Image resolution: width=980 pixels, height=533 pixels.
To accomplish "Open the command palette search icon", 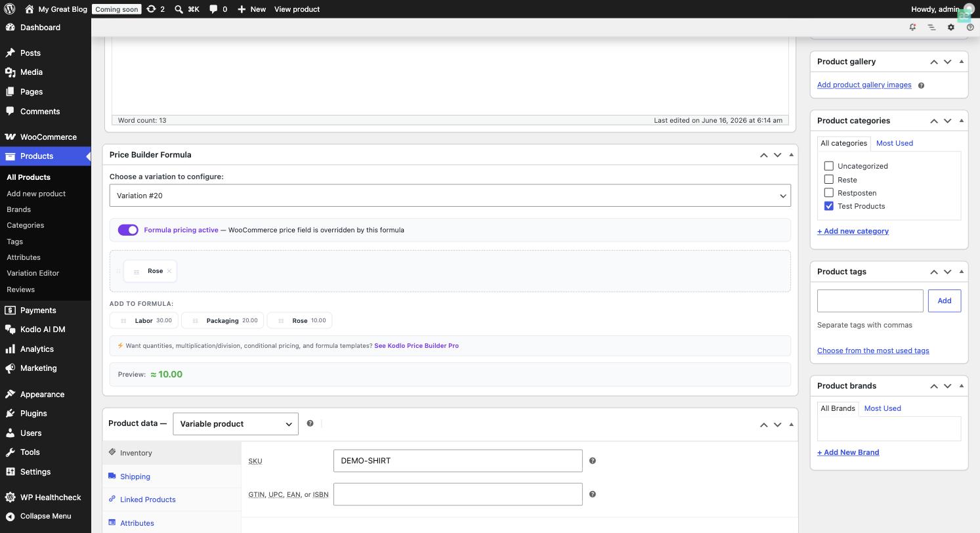I will click(187, 9).
